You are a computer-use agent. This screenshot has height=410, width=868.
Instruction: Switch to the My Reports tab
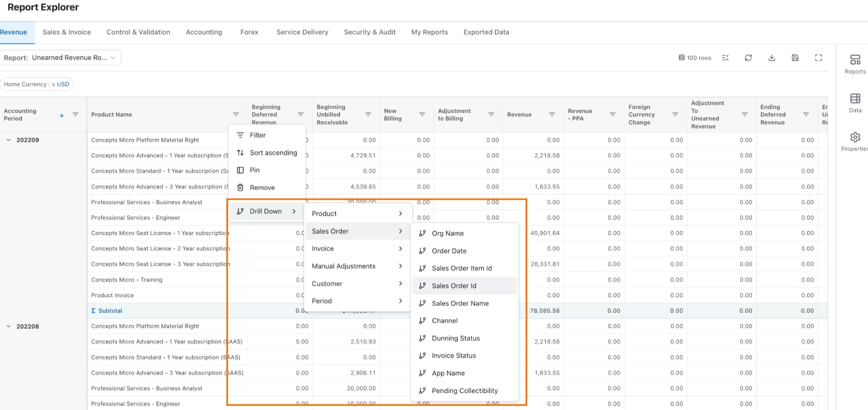coord(429,32)
